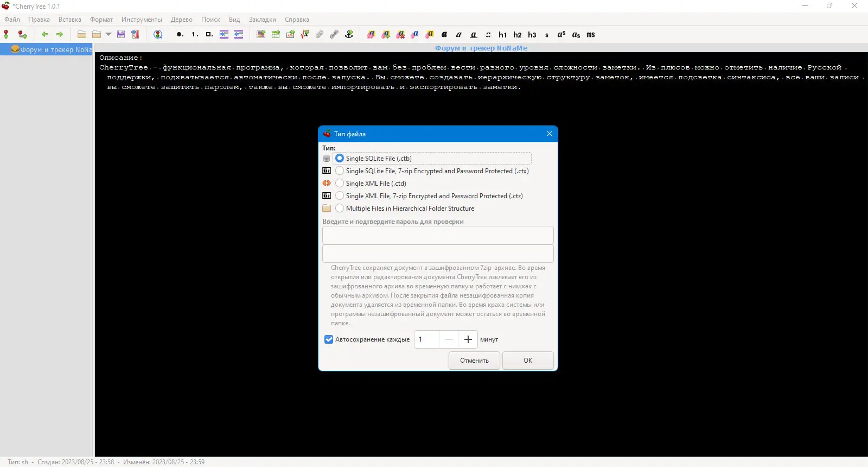Viewport: 868px width, 467px height.
Task: Open the Формат menu
Action: (x=101, y=20)
